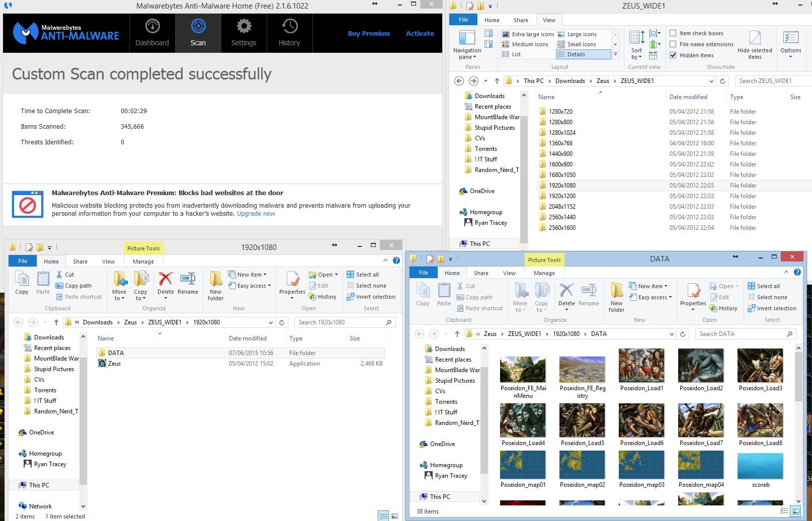The height and width of the screenshot is (521, 812).
Task: Expand layout gallery arrow in ZEUS_WIDE1 ribbon
Action: 615,54
